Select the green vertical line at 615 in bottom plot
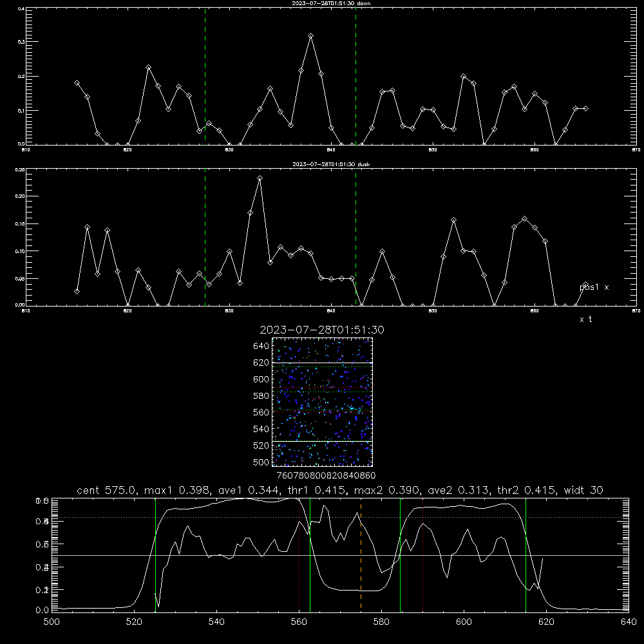 526,555
